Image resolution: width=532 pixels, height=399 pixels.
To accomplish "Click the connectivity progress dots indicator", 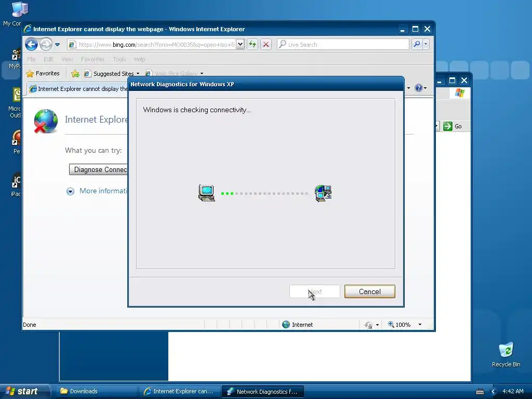I will [x=264, y=193].
